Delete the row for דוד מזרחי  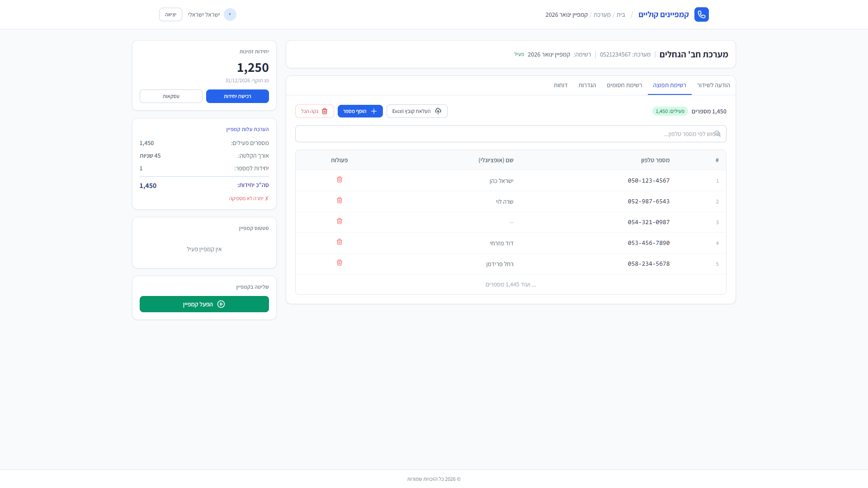(340, 242)
